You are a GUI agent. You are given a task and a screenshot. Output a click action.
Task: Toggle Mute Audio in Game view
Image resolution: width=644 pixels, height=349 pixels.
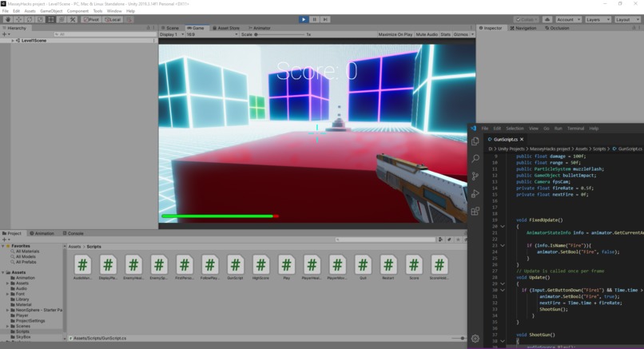[x=427, y=34]
